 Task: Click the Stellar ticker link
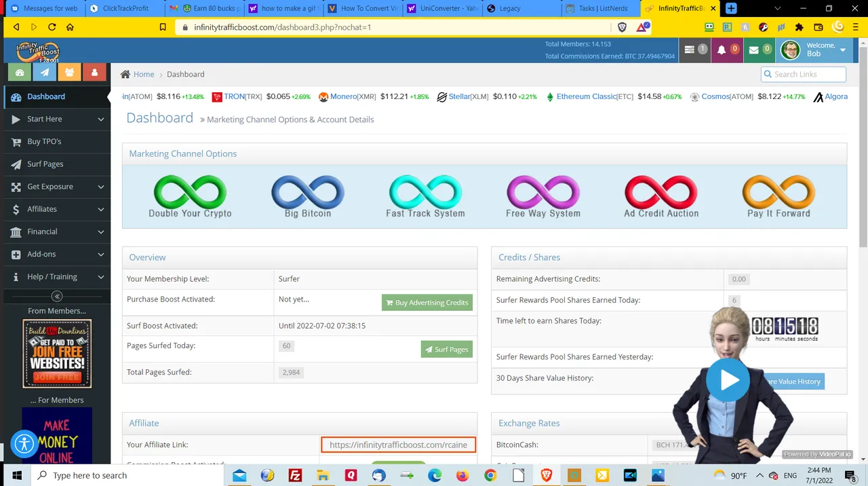459,96
